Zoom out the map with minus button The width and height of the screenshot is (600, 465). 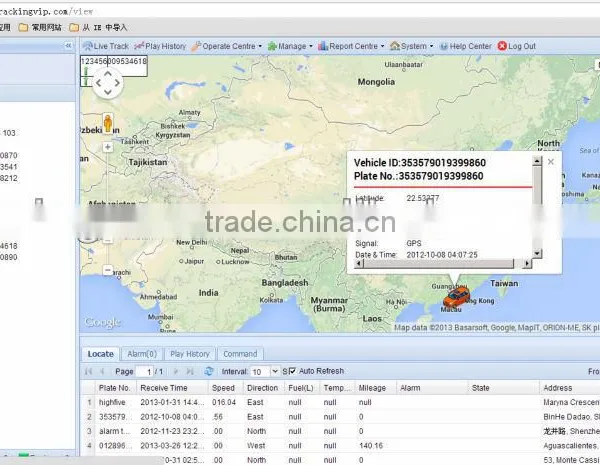(x=108, y=270)
